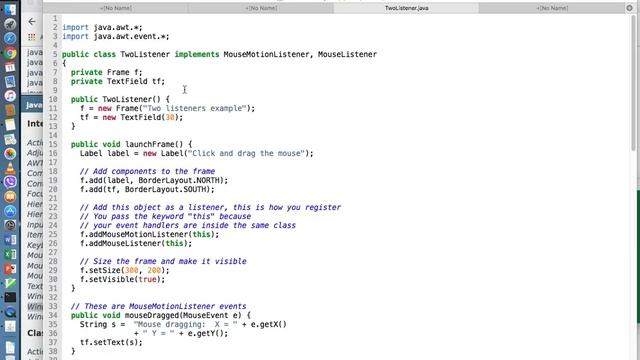Switch to the last No Name tab

(x=552, y=8)
